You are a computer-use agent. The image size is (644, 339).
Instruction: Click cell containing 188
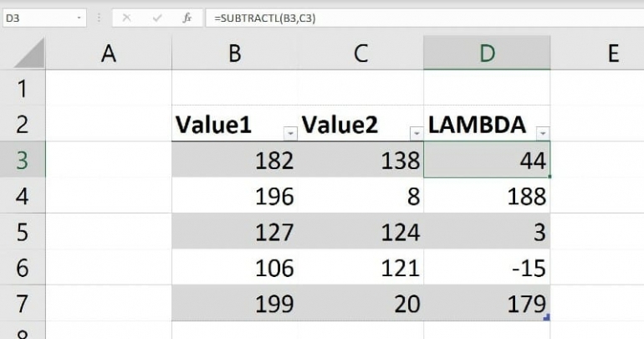[x=487, y=196]
